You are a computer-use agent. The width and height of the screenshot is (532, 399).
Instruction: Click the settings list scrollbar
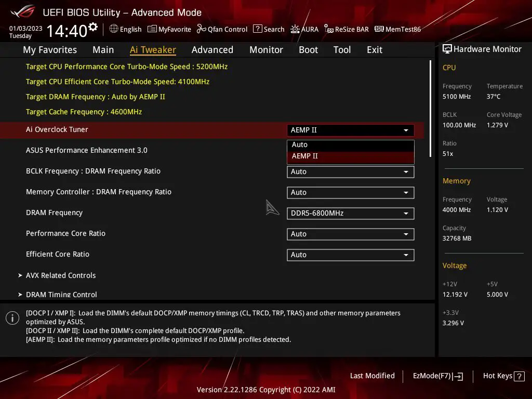430,109
